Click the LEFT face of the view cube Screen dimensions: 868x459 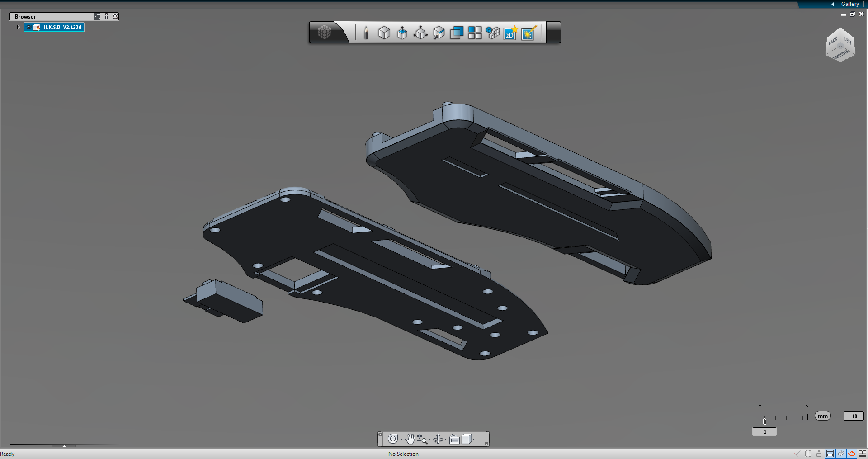tap(848, 41)
